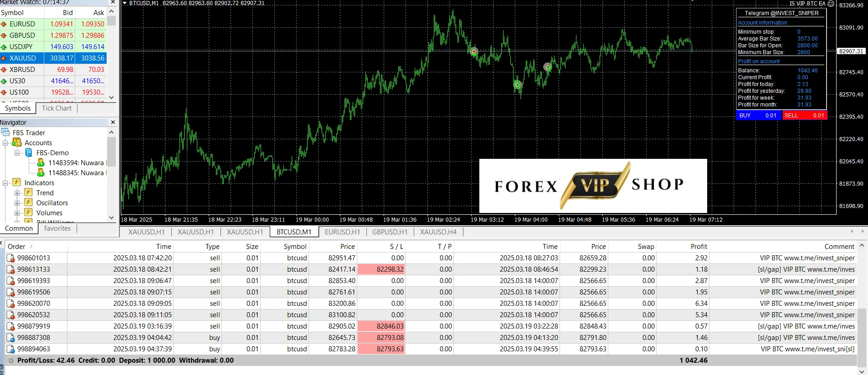Switch to the XAUUSD,H4 chart tab
The width and height of the screenshot is (868, 375).
coord(438,232)
